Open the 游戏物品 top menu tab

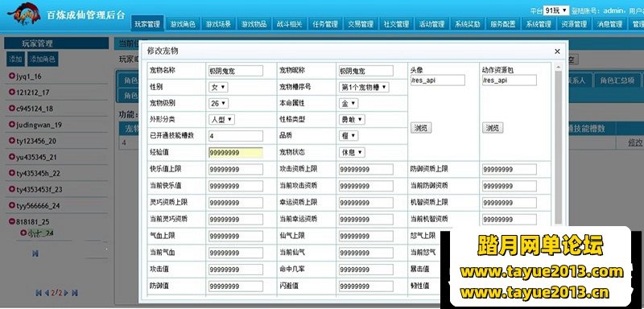(254, 24)
